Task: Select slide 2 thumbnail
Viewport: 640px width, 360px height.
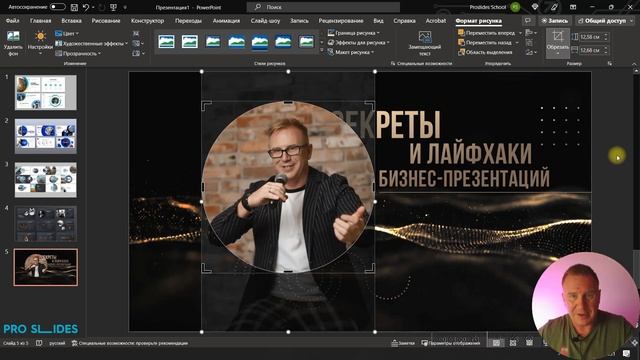Action: [46, 136]
